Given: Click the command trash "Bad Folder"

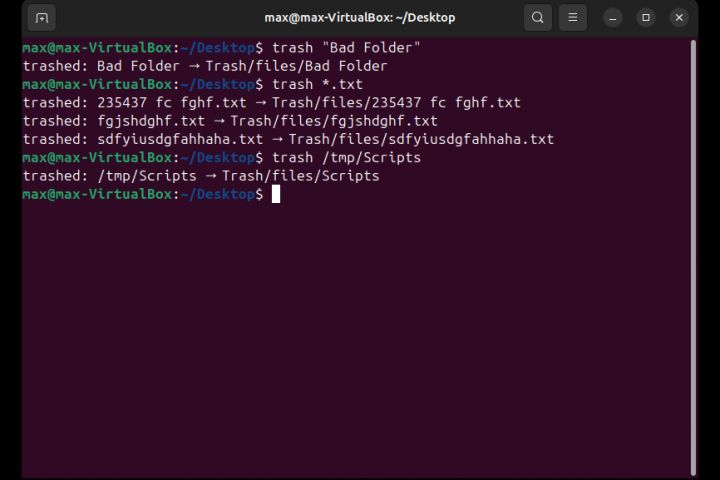Looking at the screenshot, I should [x=346, y=48].
